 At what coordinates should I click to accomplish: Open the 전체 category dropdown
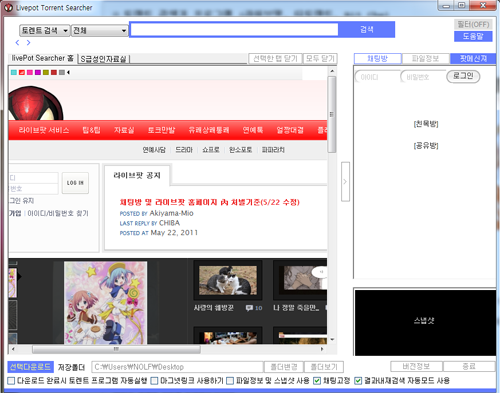[100, 31]
